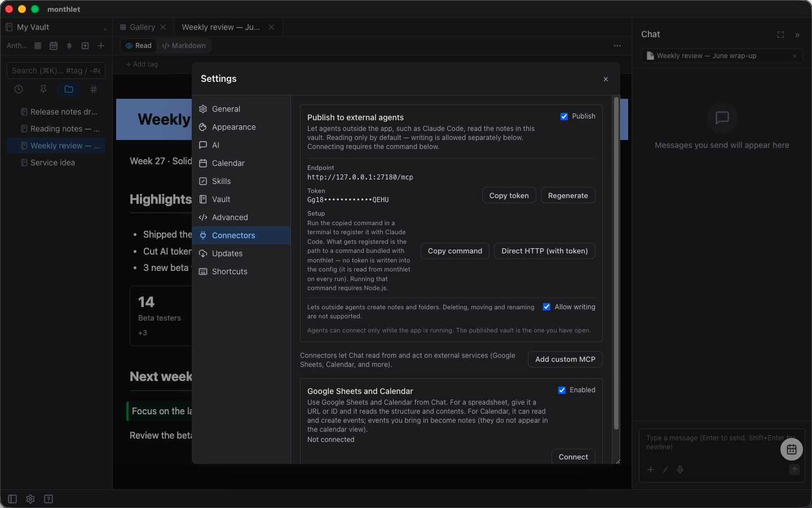Click endpoint http://127.0.0.1:27180/mcp text
The width and height of the screenshot is (812, 508).
pyautogui.click(x=360, y=177)
